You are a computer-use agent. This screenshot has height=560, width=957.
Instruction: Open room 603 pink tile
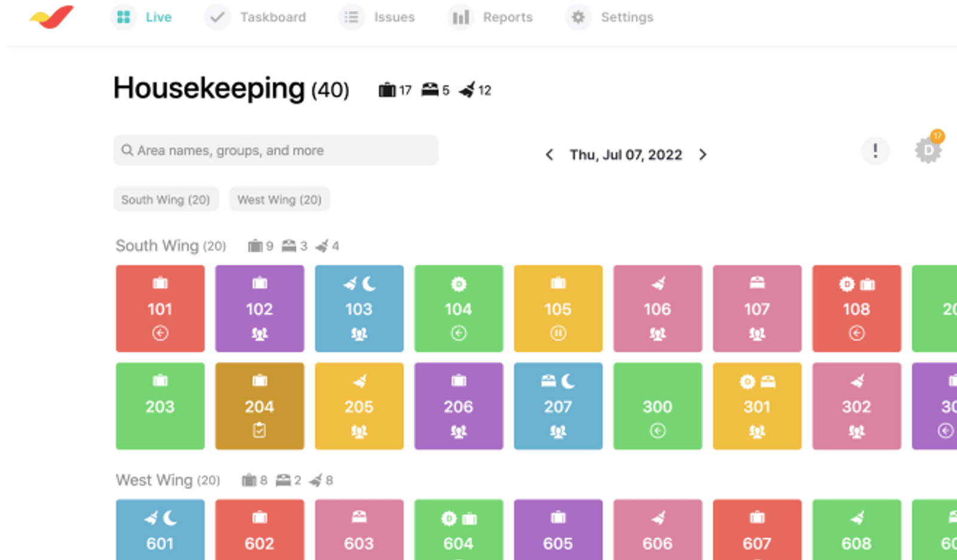[x=359, y=530]
